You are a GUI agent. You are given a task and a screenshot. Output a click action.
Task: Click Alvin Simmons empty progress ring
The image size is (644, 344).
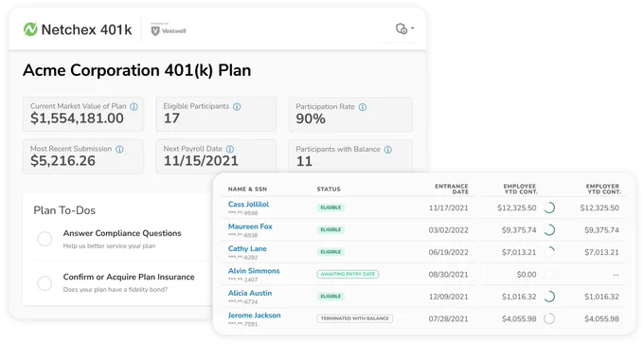click(549, 274)
